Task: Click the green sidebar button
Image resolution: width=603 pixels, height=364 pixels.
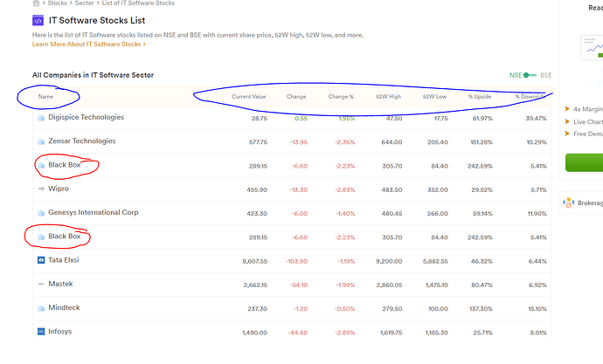Action: tap(584, 163)
